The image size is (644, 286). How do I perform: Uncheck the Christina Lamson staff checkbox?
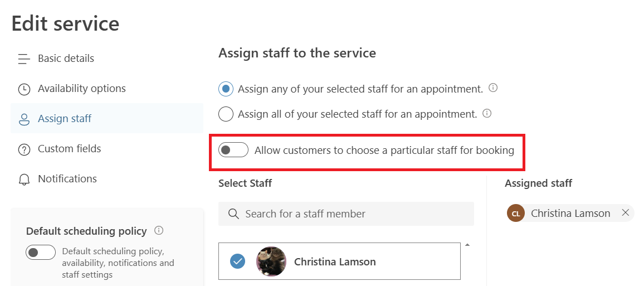point(237,261)
